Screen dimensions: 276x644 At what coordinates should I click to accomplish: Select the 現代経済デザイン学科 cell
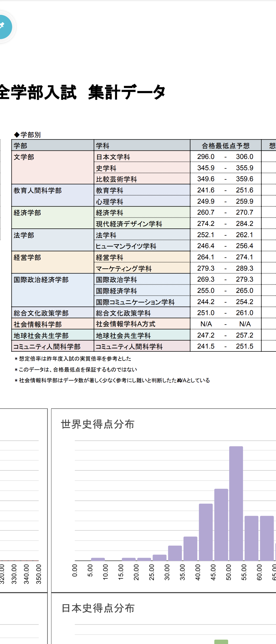(142, 224)
